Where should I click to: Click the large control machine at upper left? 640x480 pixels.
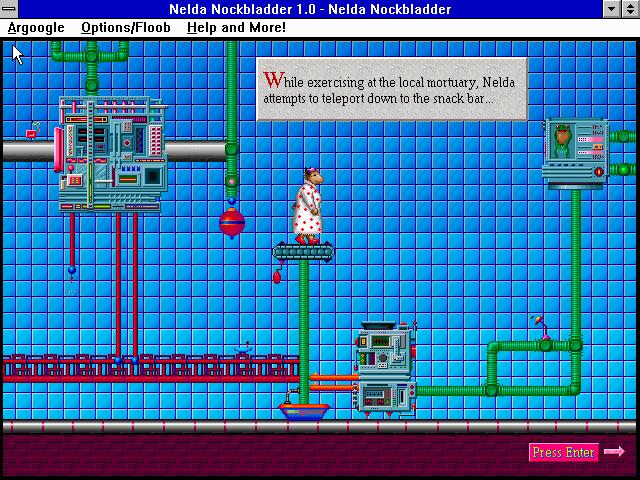113,155
